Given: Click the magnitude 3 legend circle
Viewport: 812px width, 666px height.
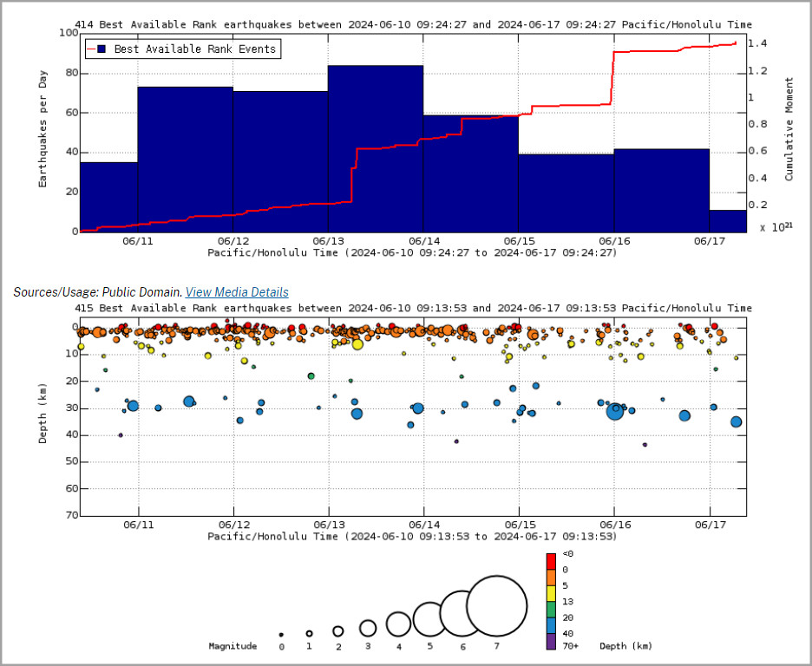Looking at the screenshot, I should 368,628.
